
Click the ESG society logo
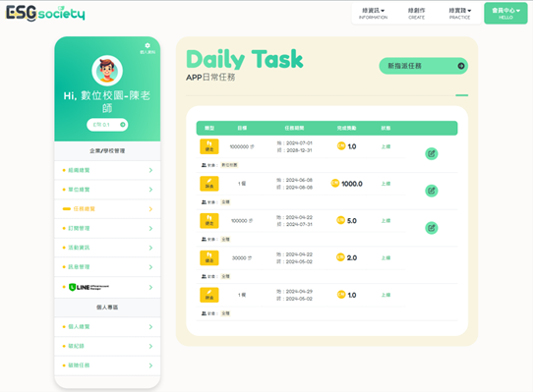(x=45, y=14)
